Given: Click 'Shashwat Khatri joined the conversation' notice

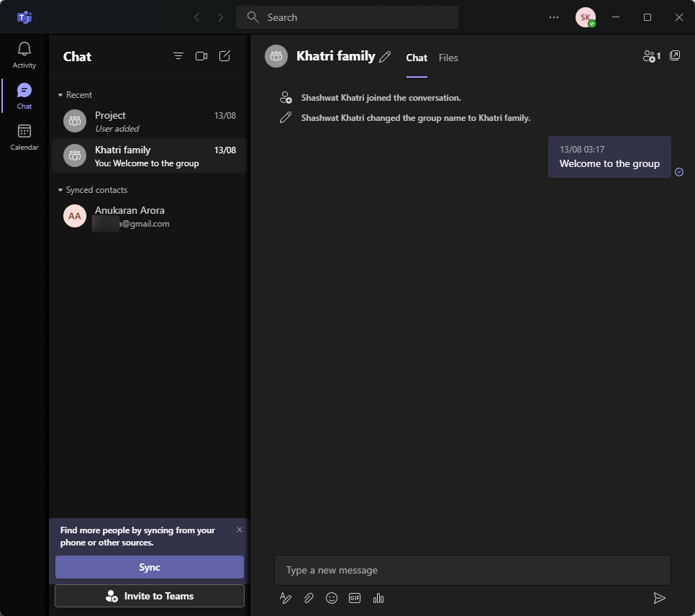Looking at the screenshot, I should [x=381, y=98].
